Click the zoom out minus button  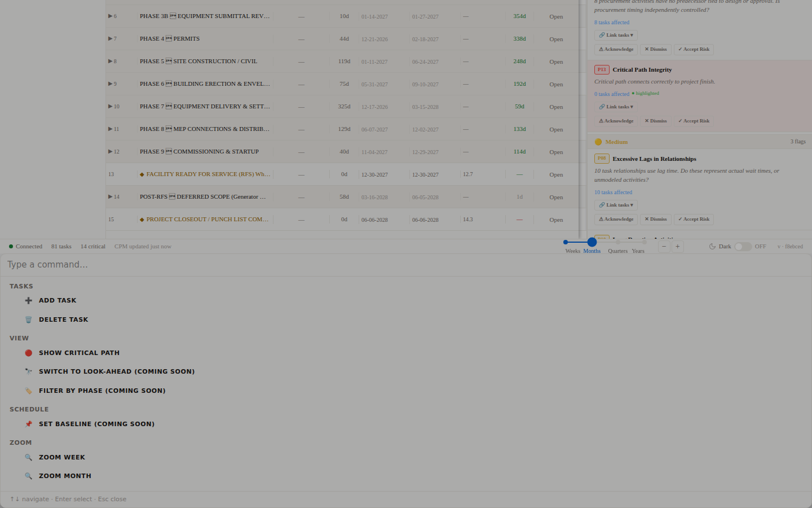pyautogui.click(x=664, y=247)
